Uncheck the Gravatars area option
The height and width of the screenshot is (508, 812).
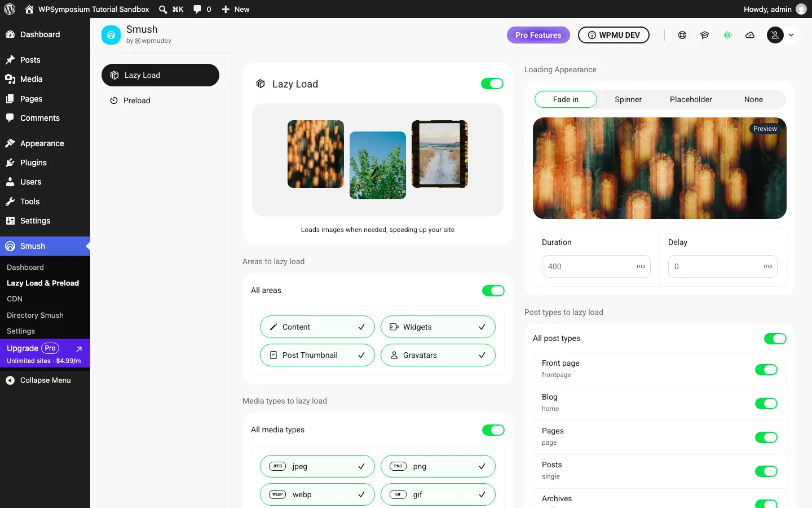tap(438, 355)
